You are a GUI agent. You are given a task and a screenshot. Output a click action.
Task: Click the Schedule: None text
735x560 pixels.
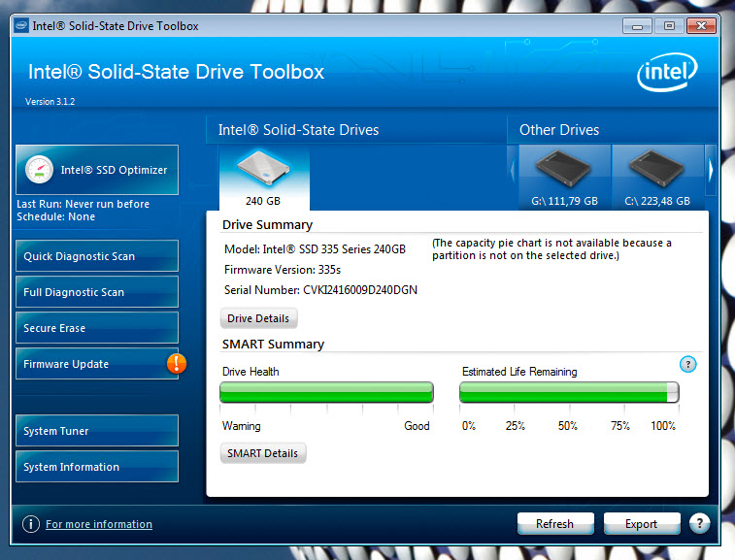(55, 216)
